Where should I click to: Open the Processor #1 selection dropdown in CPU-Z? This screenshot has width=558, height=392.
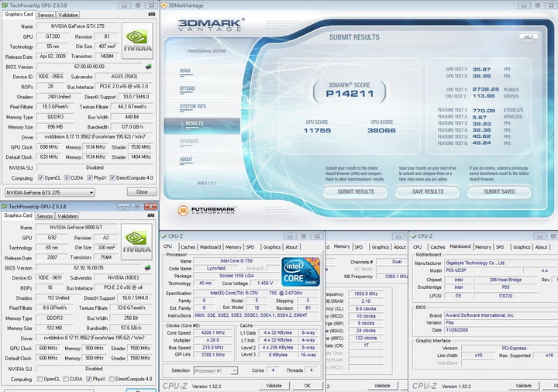[x=215, y=370]
